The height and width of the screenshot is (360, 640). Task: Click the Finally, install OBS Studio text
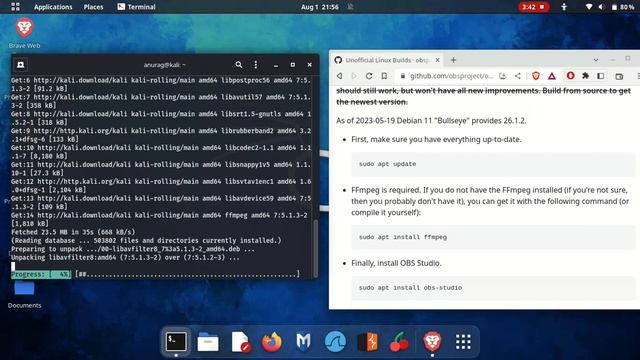point(396,263)
